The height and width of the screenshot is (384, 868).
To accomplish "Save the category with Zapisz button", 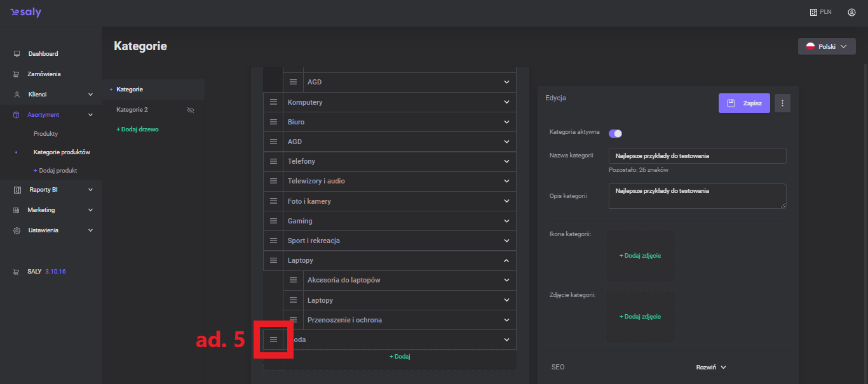I will 744,103.
